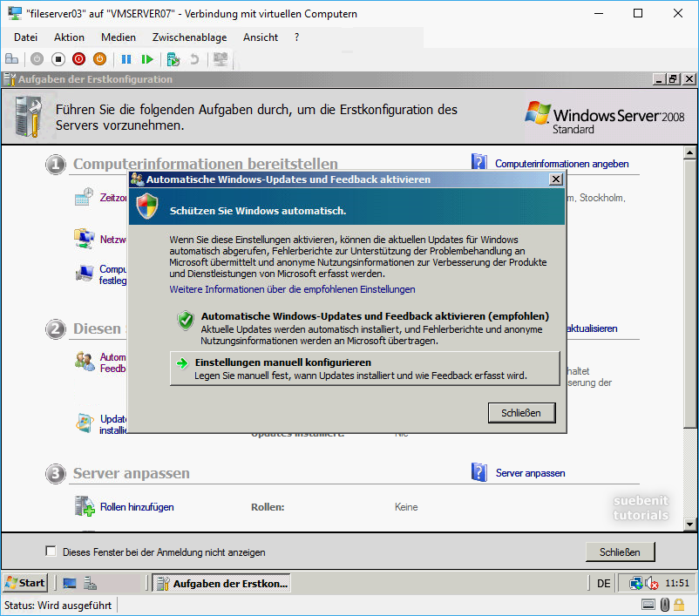699x616 pixels.
Task: Tick Dieses Fenster bei der Anmeldung nicht anzeigen
Action: [x=51, y=552]
